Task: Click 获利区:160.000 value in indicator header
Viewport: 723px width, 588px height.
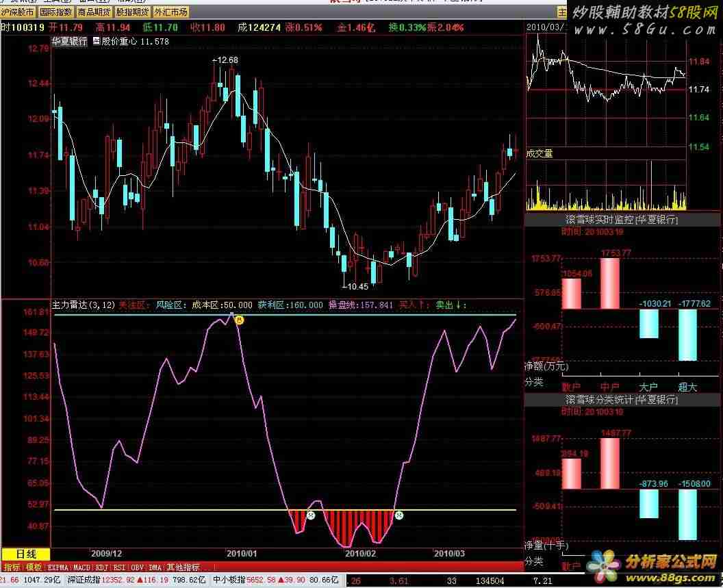Action: tap(290, 305)
